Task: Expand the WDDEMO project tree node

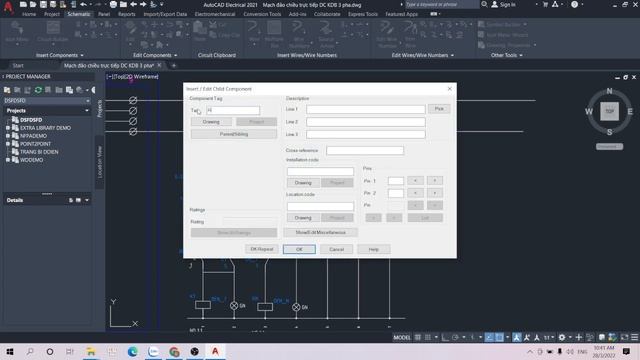Action: pyautogui.click(x=8, y=160)
